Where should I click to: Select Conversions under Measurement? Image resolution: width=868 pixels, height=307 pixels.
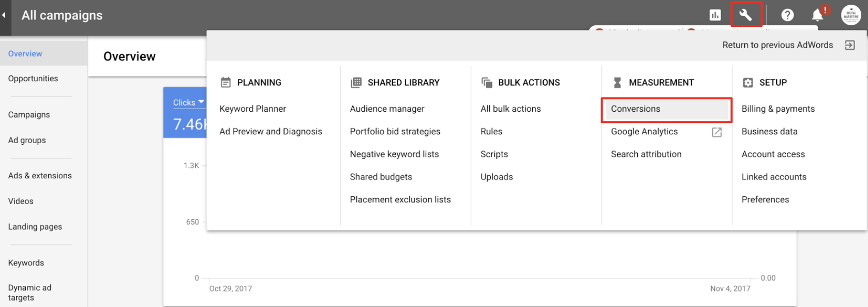(x=635, y=109)
